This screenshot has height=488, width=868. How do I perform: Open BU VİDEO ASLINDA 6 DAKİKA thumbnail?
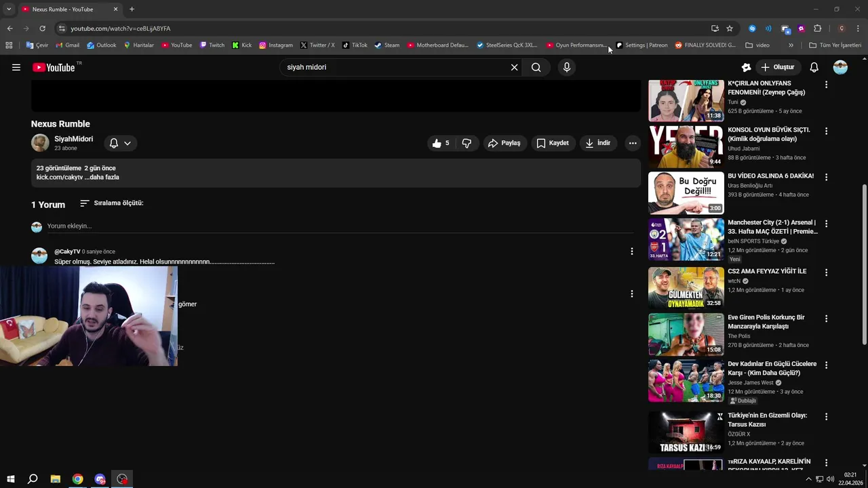click(686, 193)
